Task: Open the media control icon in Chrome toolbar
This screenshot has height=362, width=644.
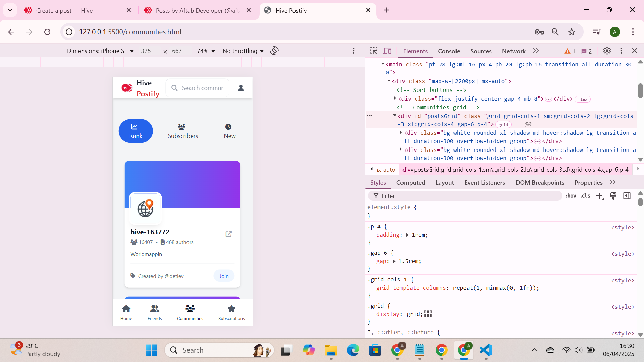Action: [x=597, y=32]
